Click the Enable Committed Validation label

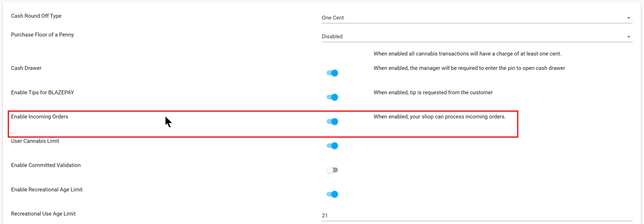pos(46,165)
